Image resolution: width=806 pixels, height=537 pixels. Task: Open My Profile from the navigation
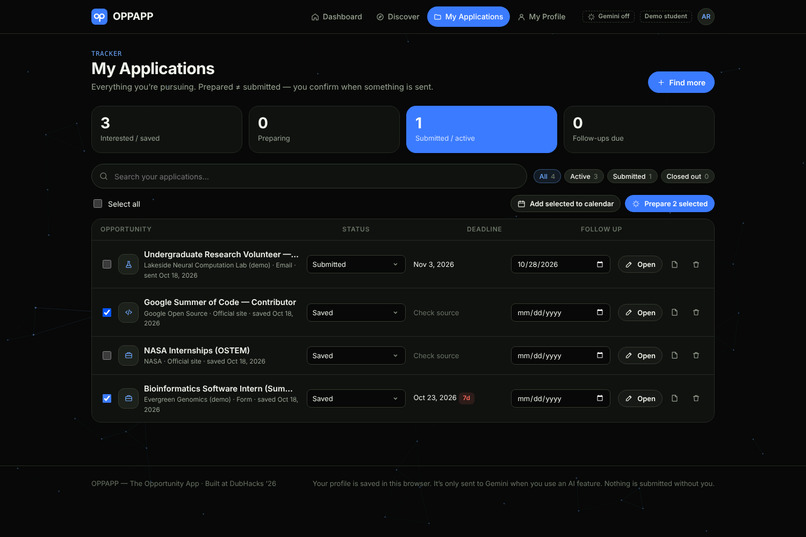coord(542,17)
